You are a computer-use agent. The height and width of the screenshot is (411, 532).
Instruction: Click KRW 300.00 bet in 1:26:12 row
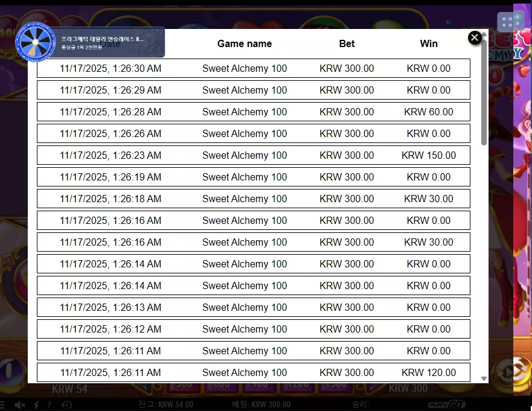[347, 329]
